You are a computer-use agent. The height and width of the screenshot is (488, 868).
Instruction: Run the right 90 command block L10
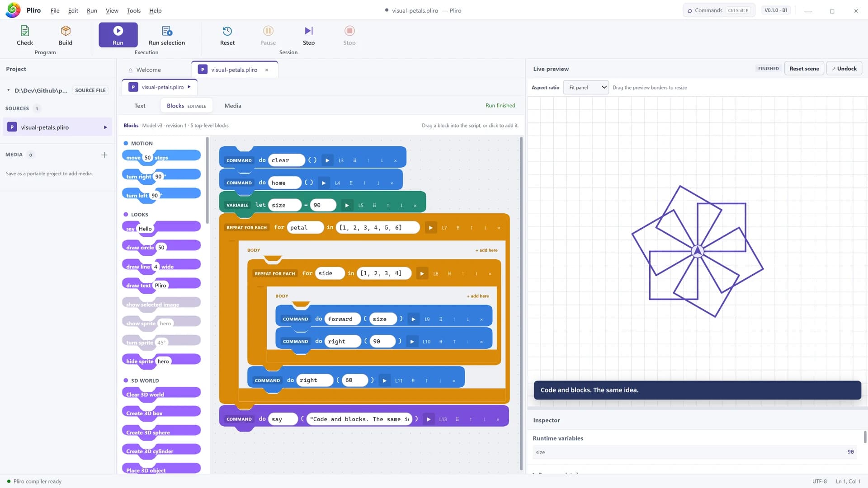click(412, 342)
